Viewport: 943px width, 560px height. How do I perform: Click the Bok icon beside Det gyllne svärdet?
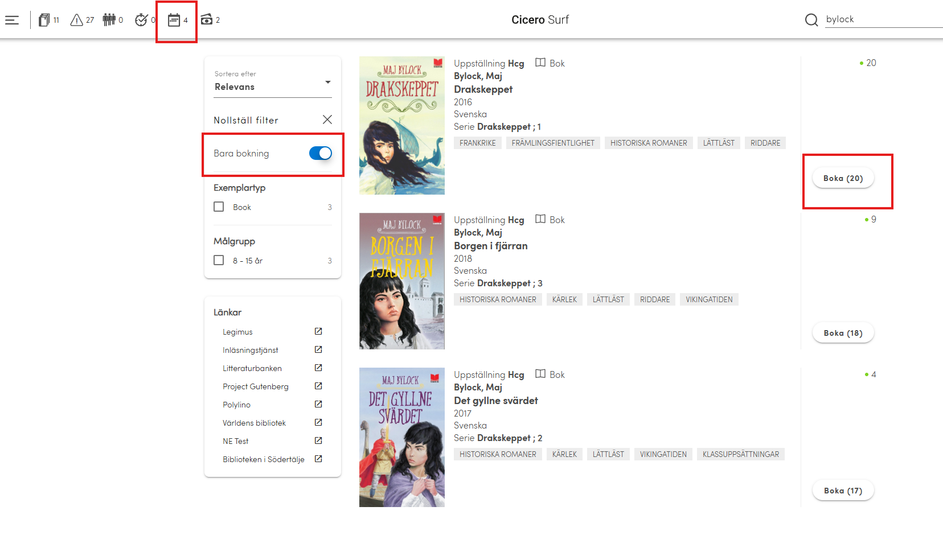[540, 374]
